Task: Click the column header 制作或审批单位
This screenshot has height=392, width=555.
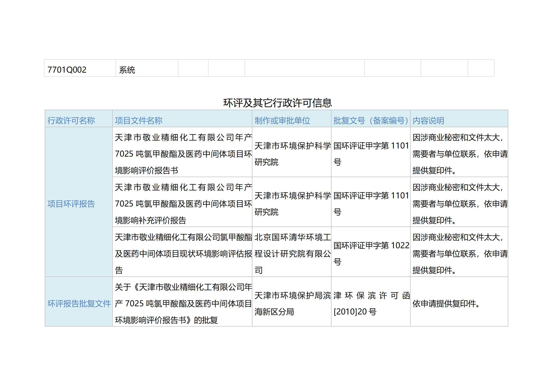Action: click(282, 121)
